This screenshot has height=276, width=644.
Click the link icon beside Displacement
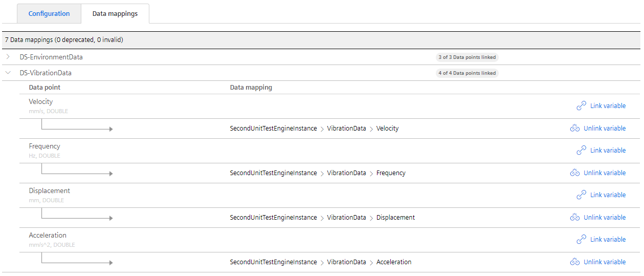[x=581, y=195]
